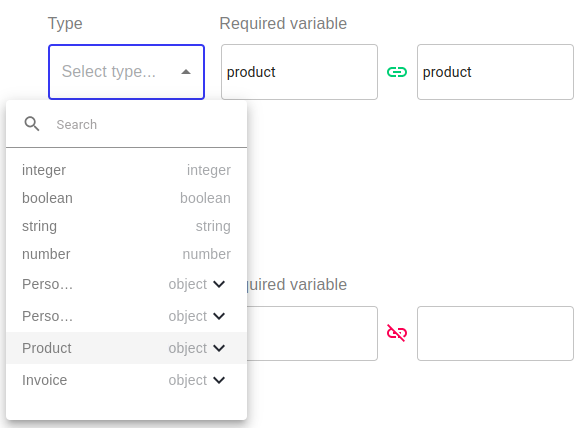Select the number type option
This screenshot has width=588, height=428.
coord(126,254)
